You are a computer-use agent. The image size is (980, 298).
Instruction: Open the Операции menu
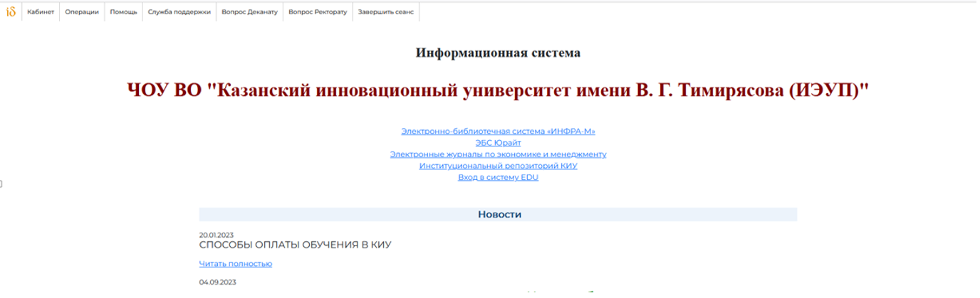point(82,12)
